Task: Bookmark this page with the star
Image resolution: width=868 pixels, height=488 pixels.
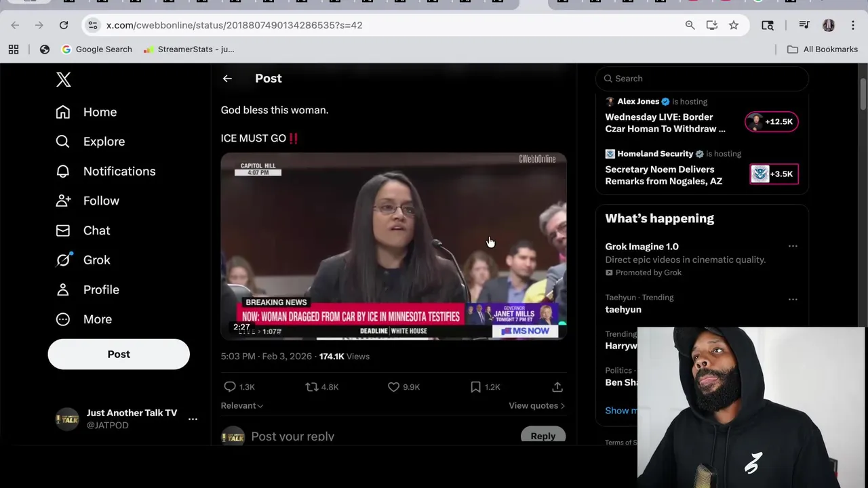Action: point(734,25)
